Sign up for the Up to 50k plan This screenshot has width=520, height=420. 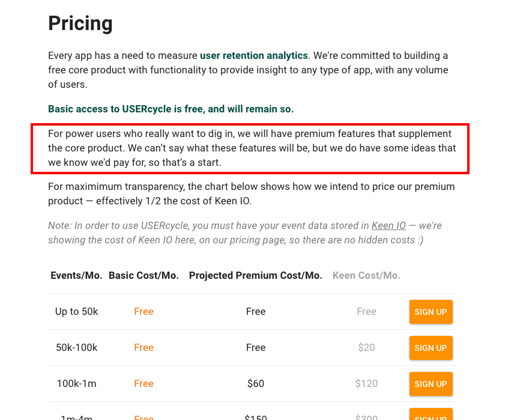(x=431, y=312)
